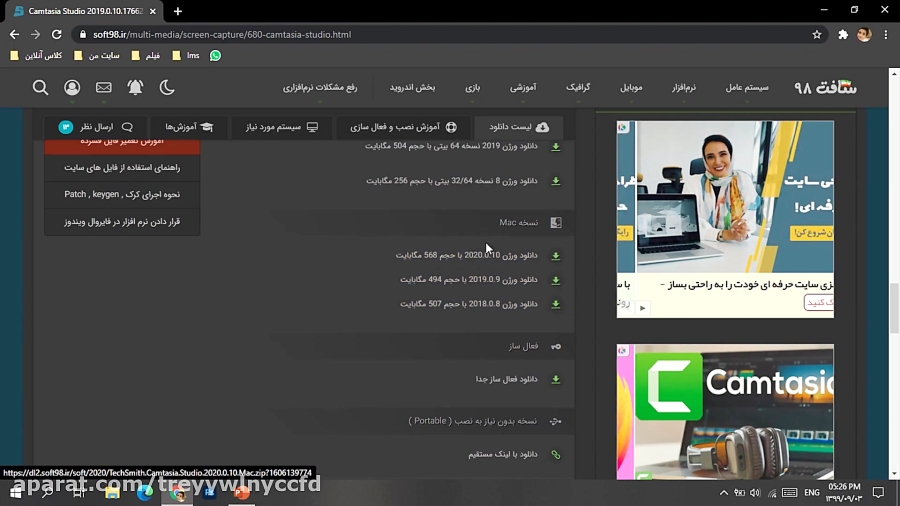Switch to آموزش نصب و فعال سازی tab
The width and height of the screenshot is (900, 506).
point(404,127)
